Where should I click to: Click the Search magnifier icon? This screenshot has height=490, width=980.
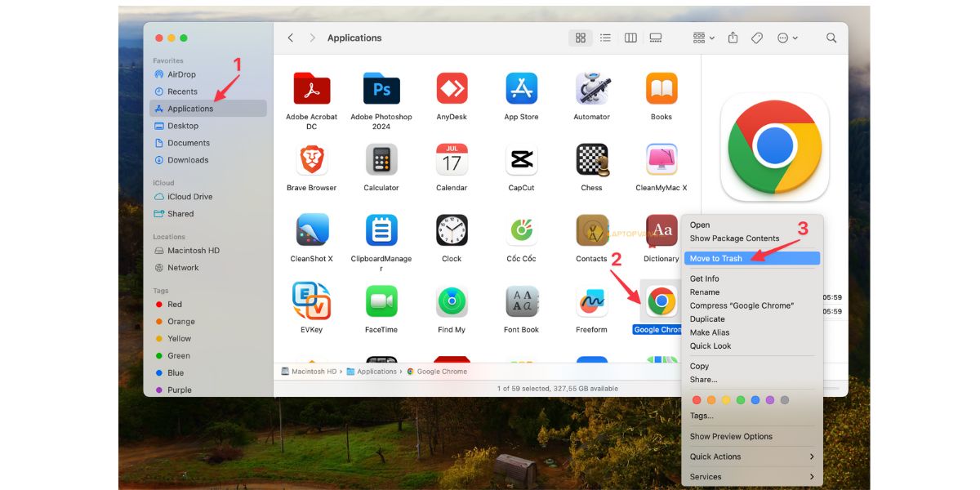(x=831, y=38)
